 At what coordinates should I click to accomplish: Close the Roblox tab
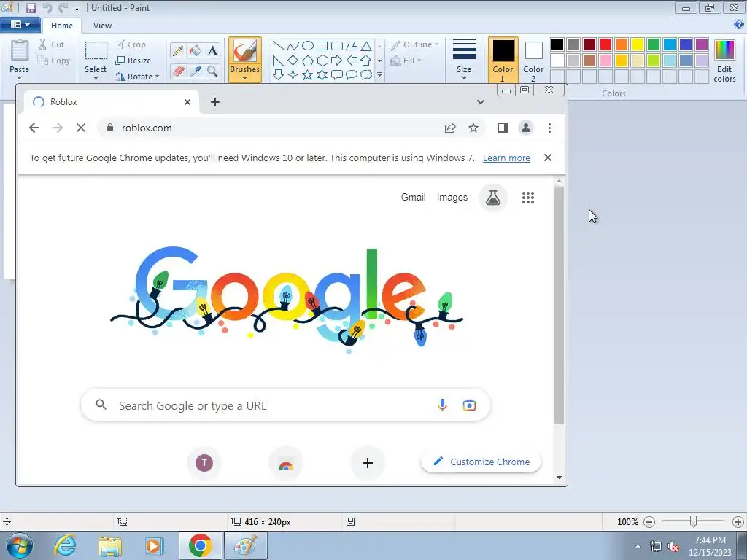(187, 102)
